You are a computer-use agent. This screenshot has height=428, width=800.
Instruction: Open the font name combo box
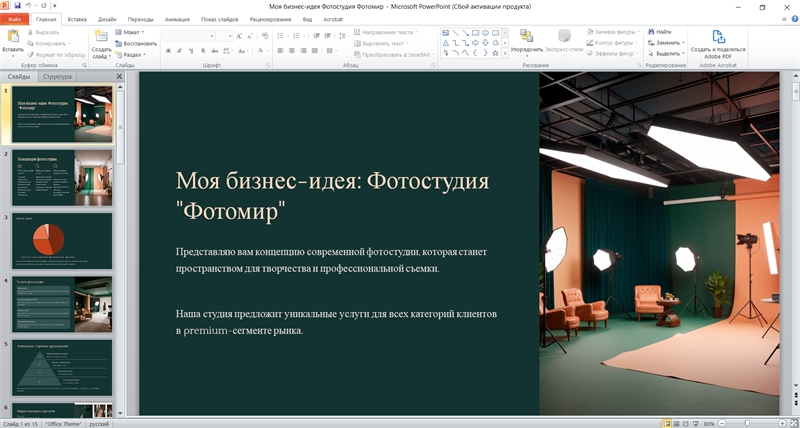[x=188, y=36]
